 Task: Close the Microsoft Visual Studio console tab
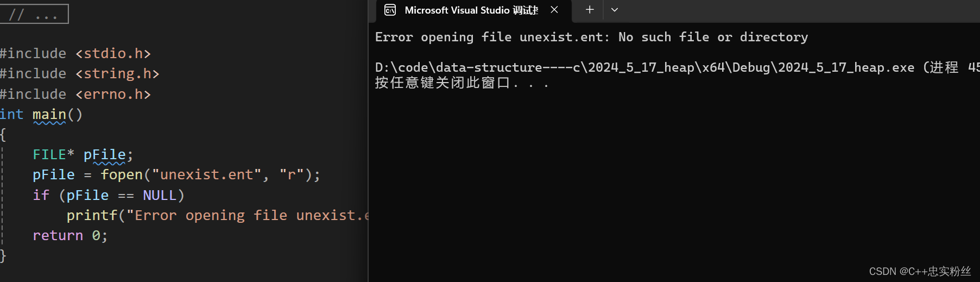tap(554, 10)
